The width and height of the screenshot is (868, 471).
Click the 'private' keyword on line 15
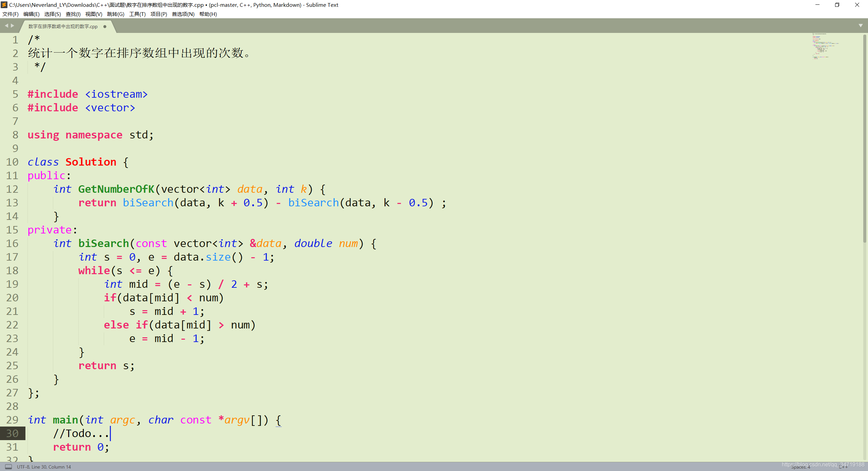pyautogui.click(x=50, y=230)
